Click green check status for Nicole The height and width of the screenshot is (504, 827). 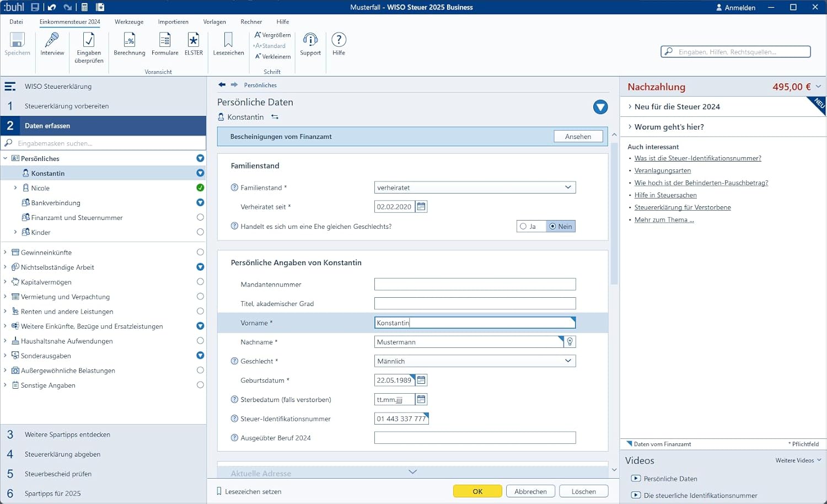click(200, 187)
